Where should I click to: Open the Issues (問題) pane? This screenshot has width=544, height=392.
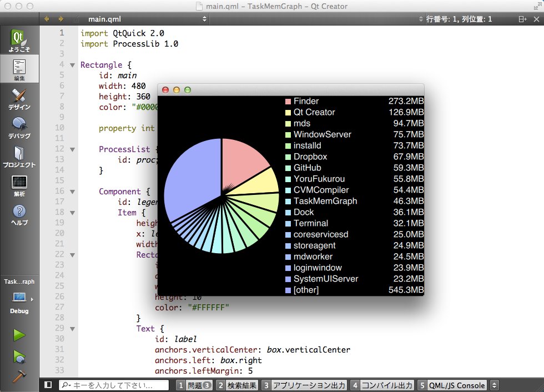click(194, 385)
